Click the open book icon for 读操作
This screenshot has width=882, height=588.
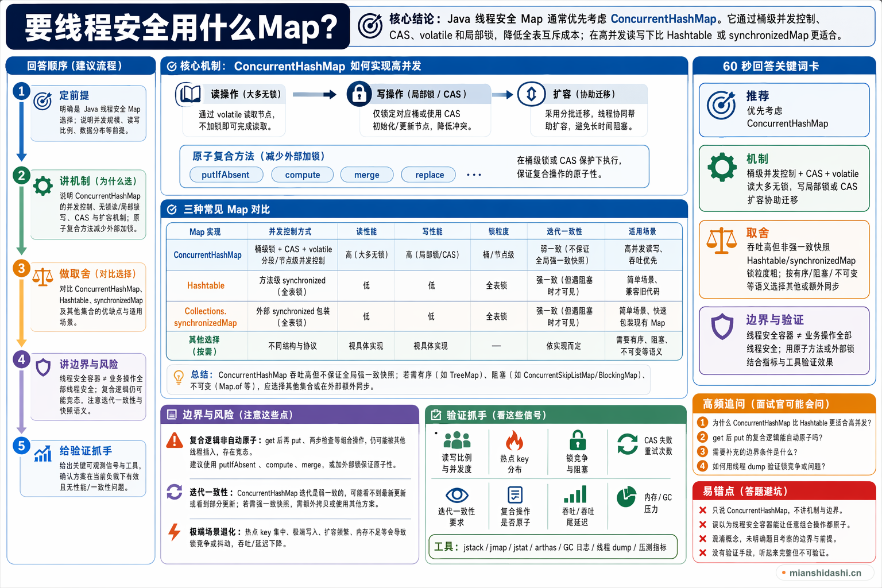pos(188,94)
